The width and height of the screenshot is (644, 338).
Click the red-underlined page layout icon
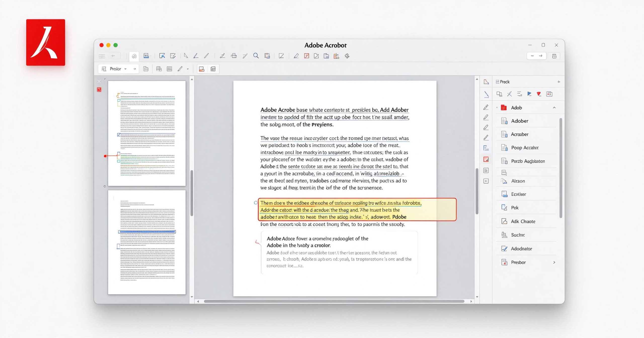click(x=202, y=69)
